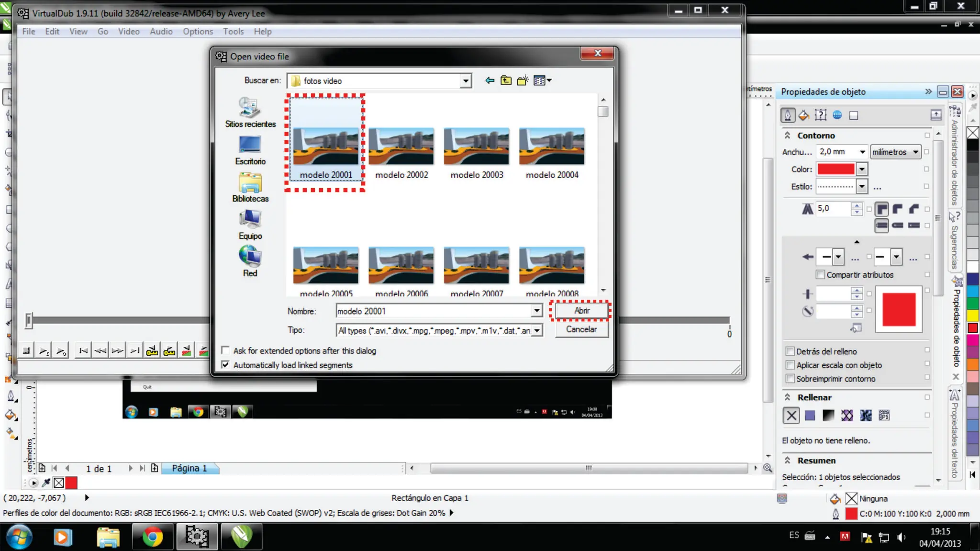Click the Abrir button

[581, 311]
